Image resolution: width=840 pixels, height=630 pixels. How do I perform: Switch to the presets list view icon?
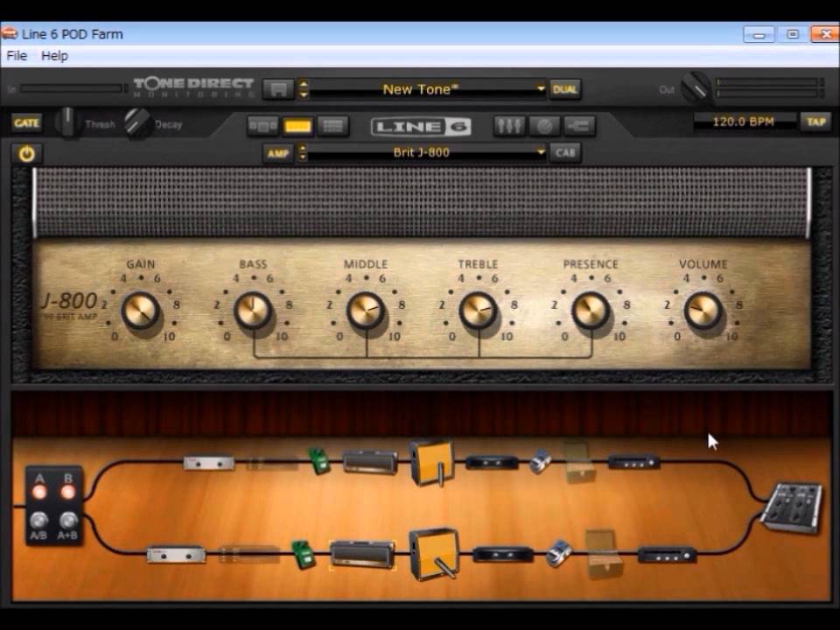[x=332, y=126]
